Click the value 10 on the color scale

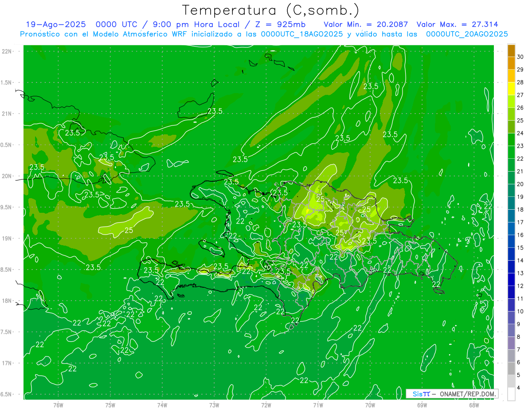520,311
